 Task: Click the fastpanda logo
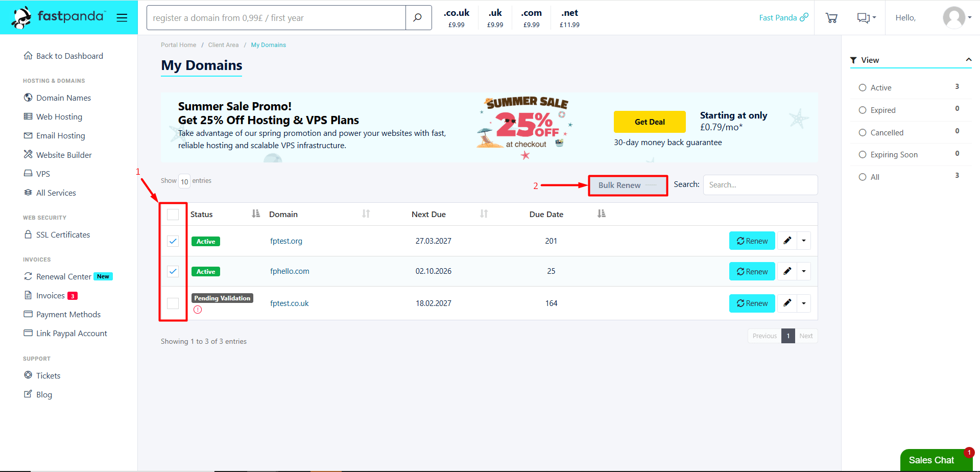click(x=58, y=17)
